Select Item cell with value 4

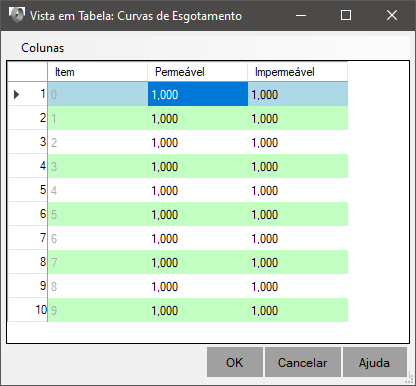pyautogui.click(x=98, y=190)
